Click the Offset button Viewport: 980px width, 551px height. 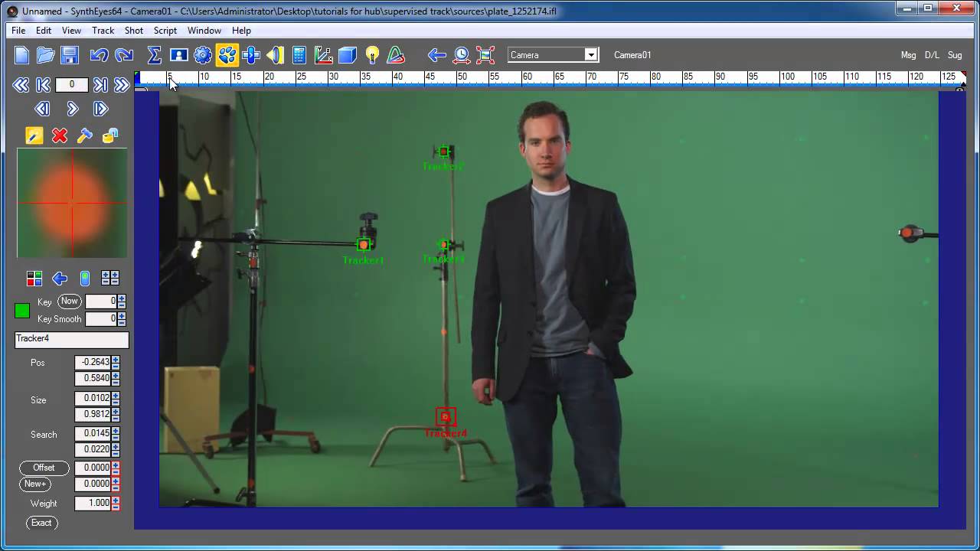pyautogui.click(x=44, y=468)
